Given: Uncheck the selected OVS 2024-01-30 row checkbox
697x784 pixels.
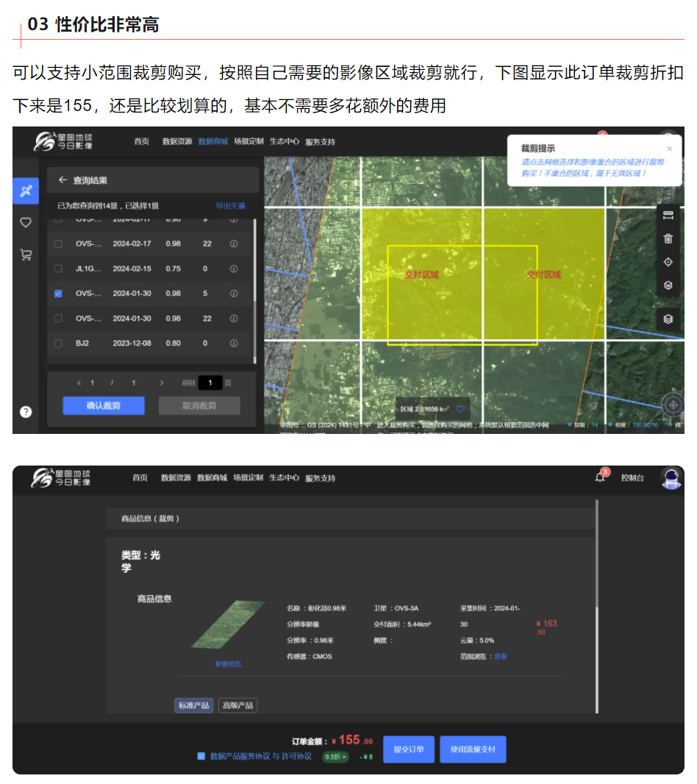Looking at the screenshot, I should click(59, 293).
